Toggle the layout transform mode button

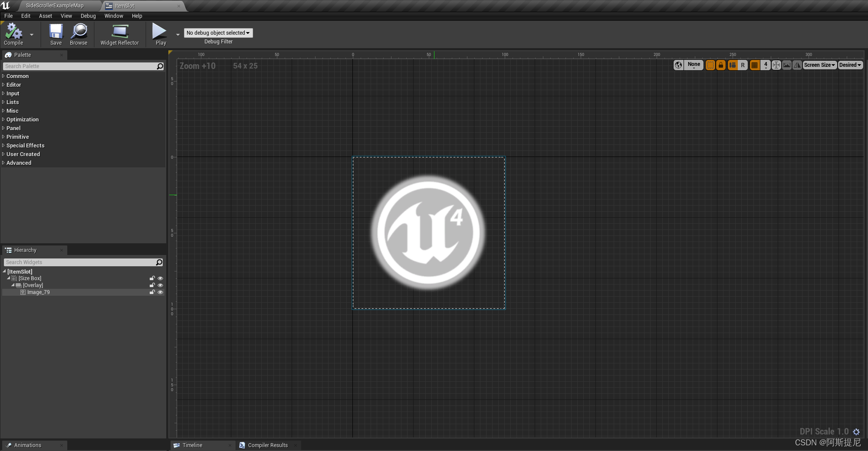(x=733, y=65)
